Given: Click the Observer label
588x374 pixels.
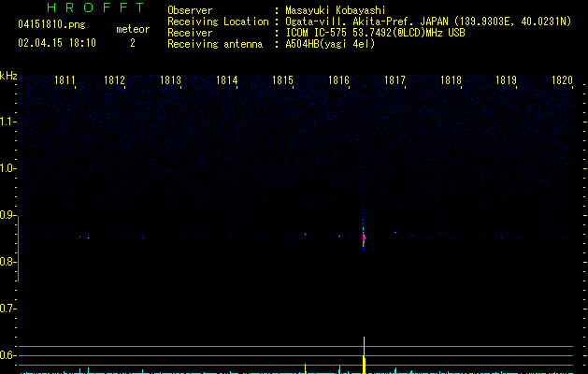Looking at the screenshot, I should click(x=190, y=10).
